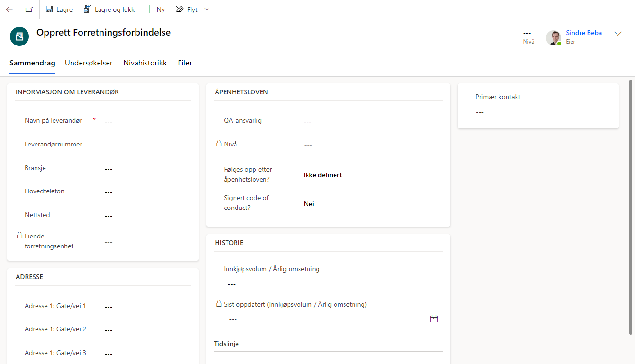Open the Nivåhistorikk tab

[x=145, y=63]
